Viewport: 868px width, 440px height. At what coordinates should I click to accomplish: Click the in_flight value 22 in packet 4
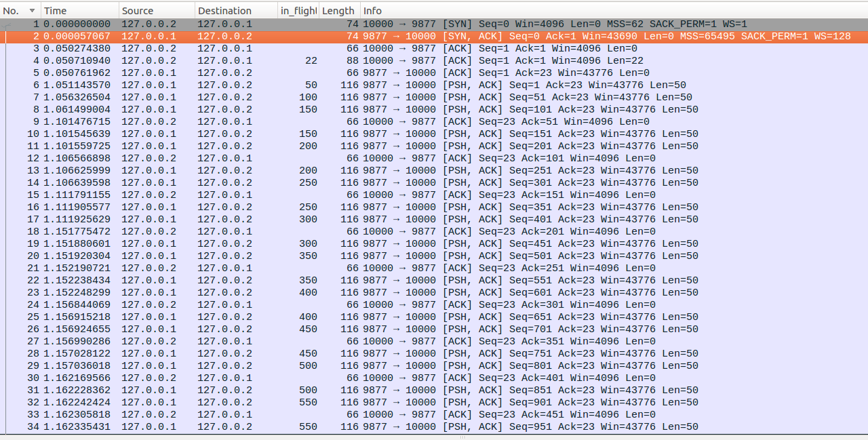click(311, 61)
